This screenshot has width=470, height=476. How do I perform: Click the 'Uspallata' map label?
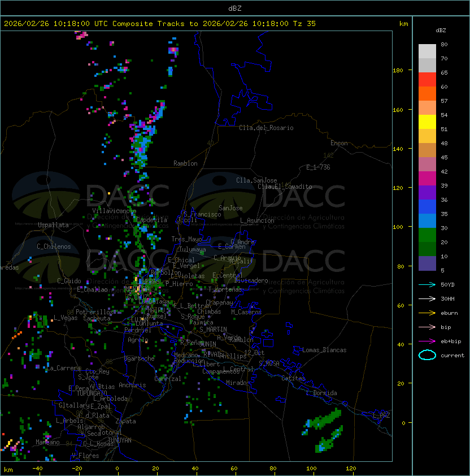[x=53, y=225]
